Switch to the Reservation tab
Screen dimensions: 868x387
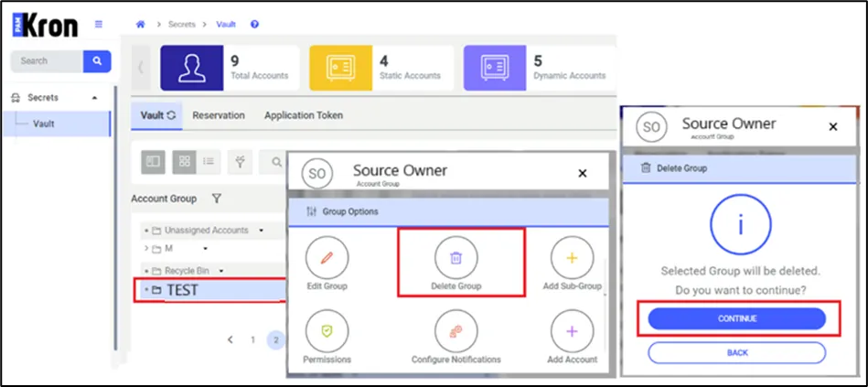click(x=219, y=115)
